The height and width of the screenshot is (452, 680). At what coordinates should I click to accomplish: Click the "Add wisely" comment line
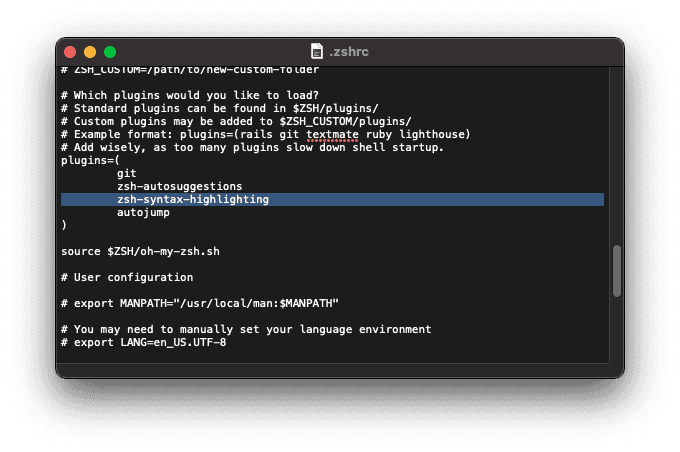250,147
